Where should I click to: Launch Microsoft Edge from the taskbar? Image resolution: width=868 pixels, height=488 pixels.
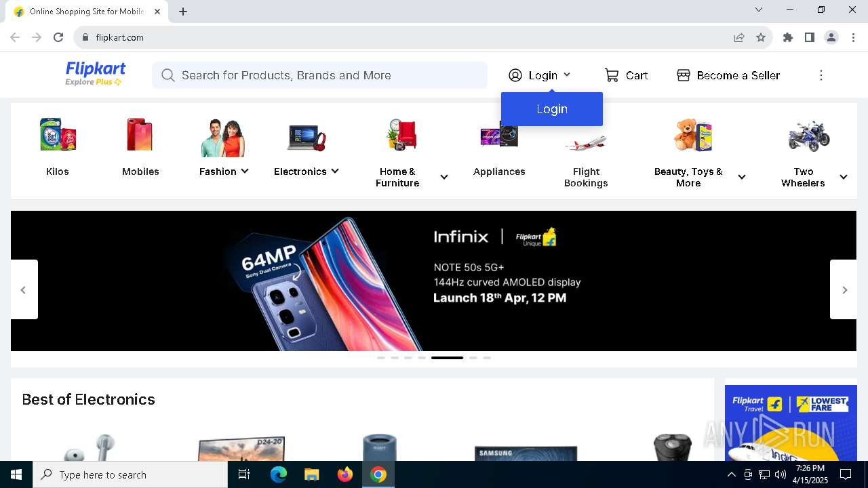click(x=279, y=474)
